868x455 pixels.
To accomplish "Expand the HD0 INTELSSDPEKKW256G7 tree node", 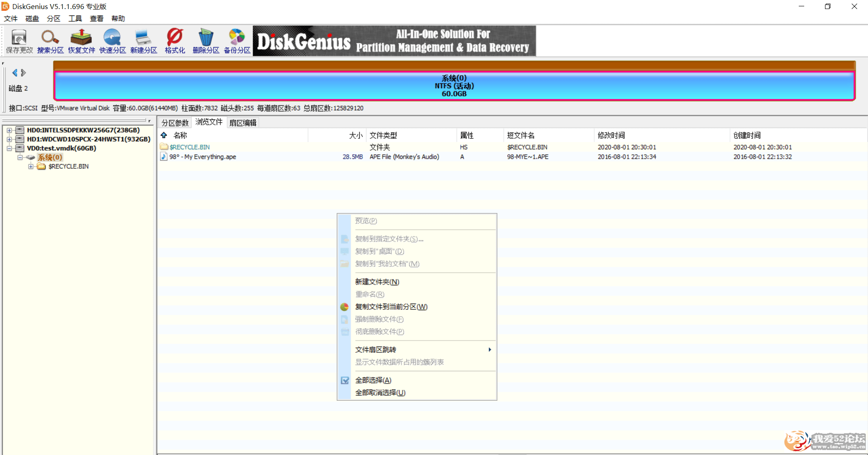I will point(9,130).
